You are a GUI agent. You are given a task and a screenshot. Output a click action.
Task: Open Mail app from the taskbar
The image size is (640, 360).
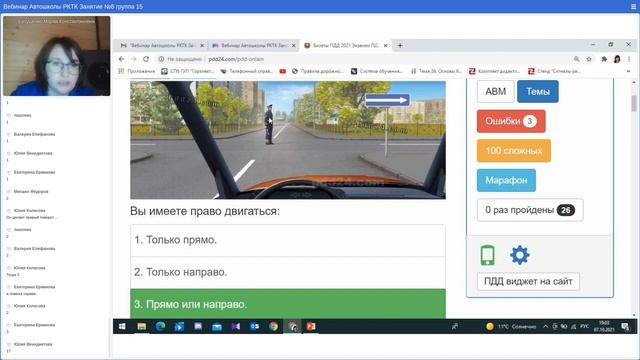[x=217, y=327]
